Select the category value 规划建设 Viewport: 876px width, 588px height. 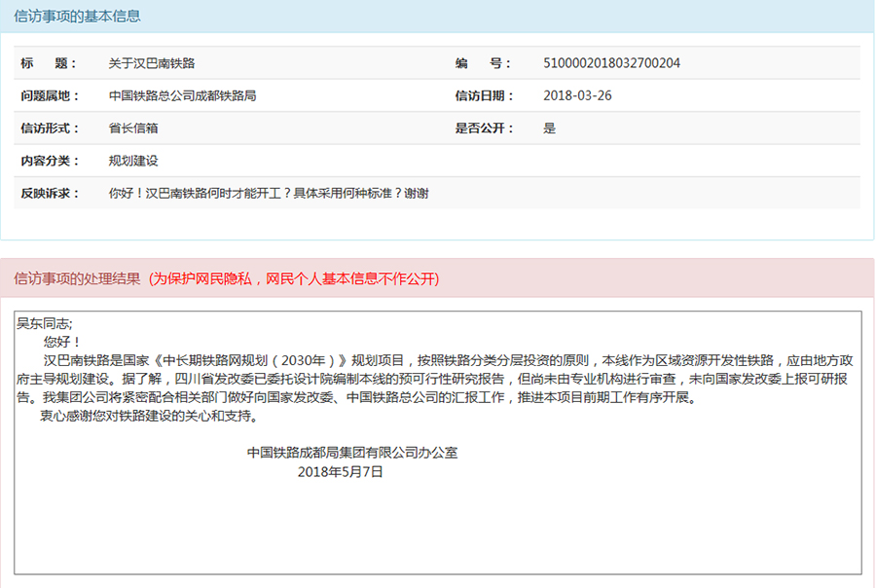click(x=133, y=160)
